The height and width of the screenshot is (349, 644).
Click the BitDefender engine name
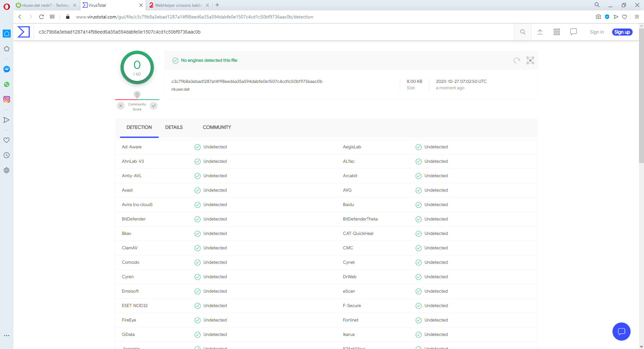[x=134, y=219]
